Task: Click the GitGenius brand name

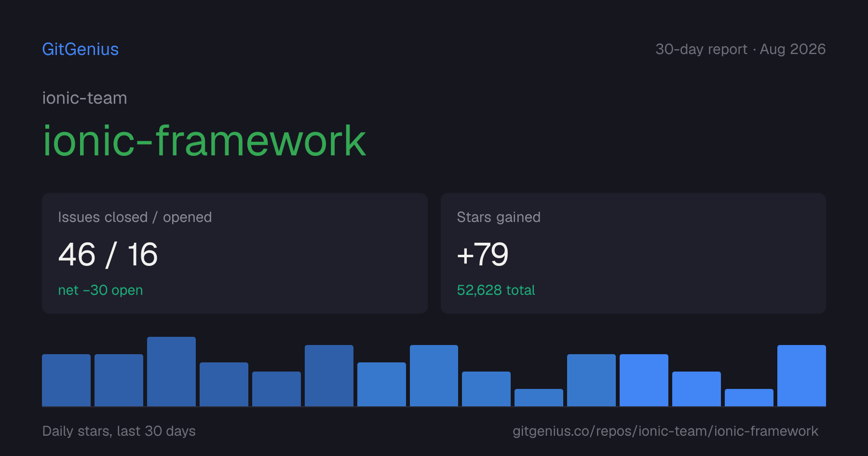Action: (81, 49)
